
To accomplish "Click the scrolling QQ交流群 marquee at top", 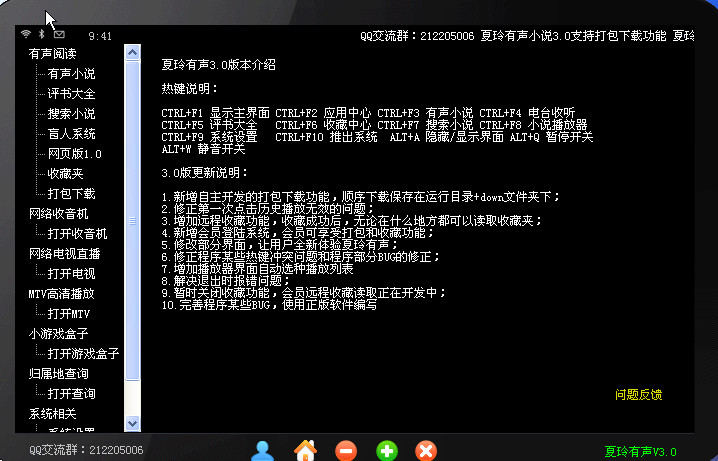I will point(527,36).
